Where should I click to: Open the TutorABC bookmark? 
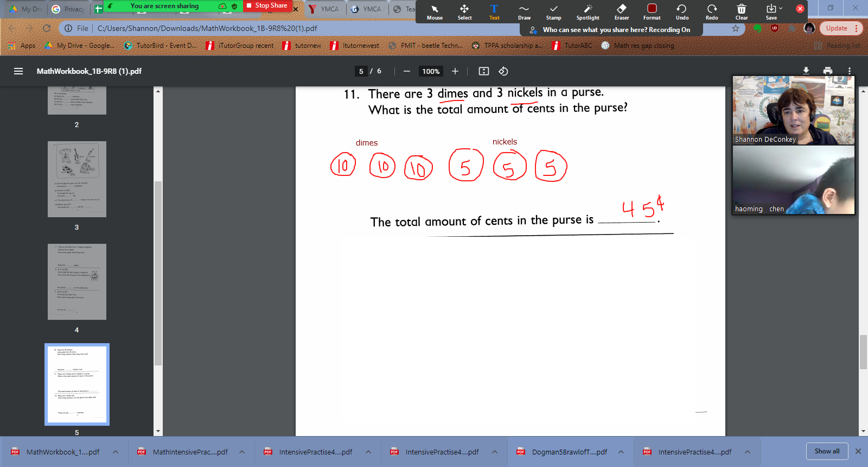coord(572,46)
